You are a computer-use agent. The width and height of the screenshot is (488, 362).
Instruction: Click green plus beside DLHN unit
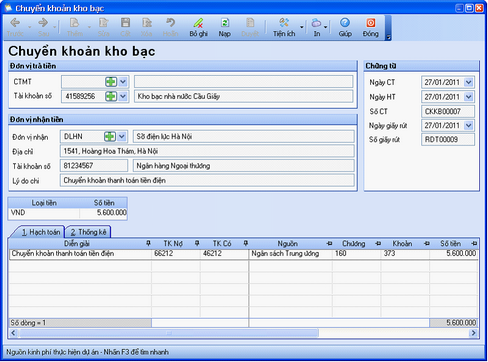(110, 136)
